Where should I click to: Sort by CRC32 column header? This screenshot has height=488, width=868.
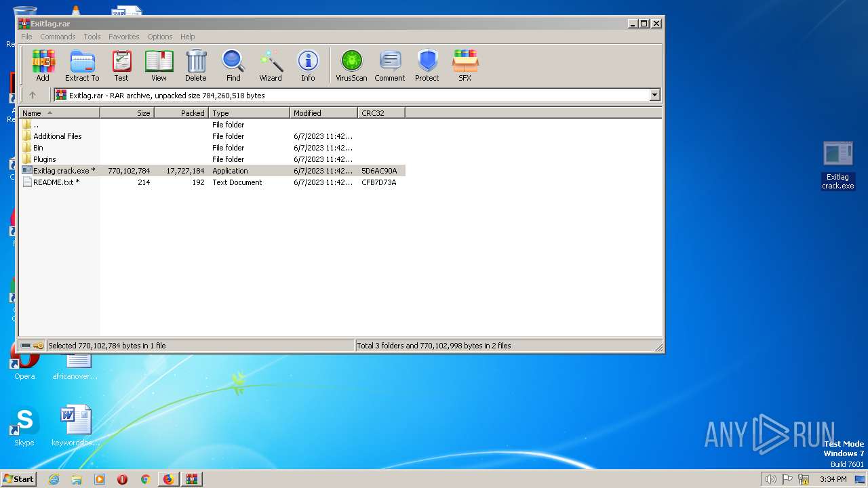(x=382, y=113)
